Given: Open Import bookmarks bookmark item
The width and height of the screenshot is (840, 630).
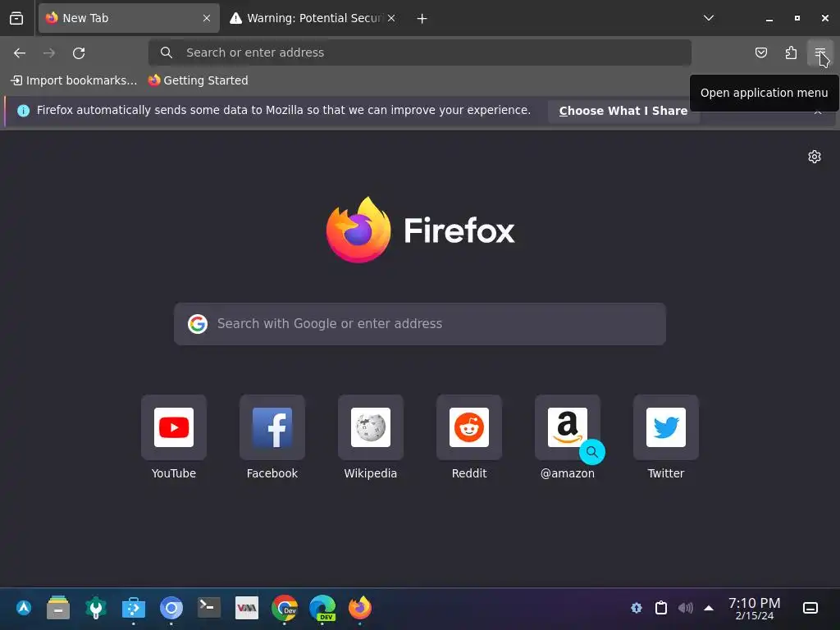Looking at the screenshot, I should (75, 80).
